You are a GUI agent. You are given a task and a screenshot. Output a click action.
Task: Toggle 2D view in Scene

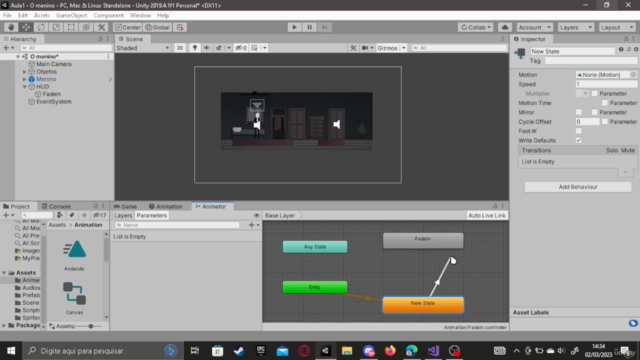point(180,48)
